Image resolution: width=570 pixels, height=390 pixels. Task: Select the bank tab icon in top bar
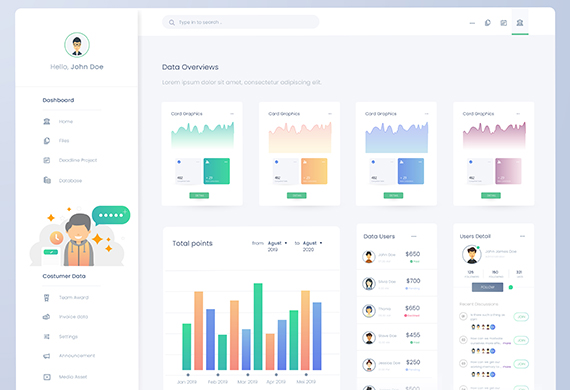point(520,23)
